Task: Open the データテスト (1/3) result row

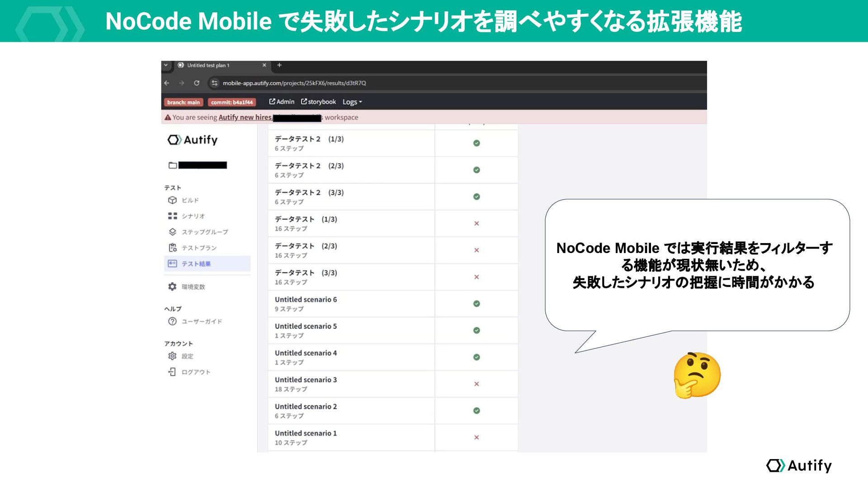Action: click(393, 223)
